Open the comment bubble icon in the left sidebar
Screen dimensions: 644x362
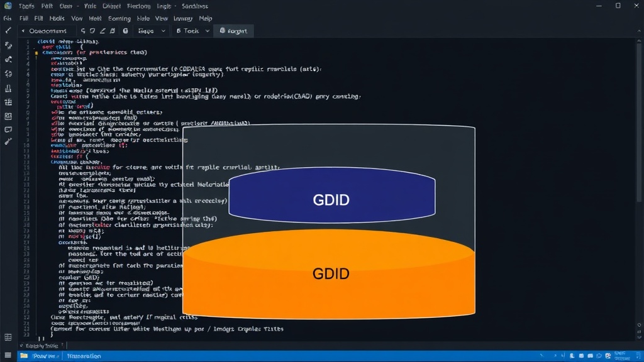click(8, 129)
